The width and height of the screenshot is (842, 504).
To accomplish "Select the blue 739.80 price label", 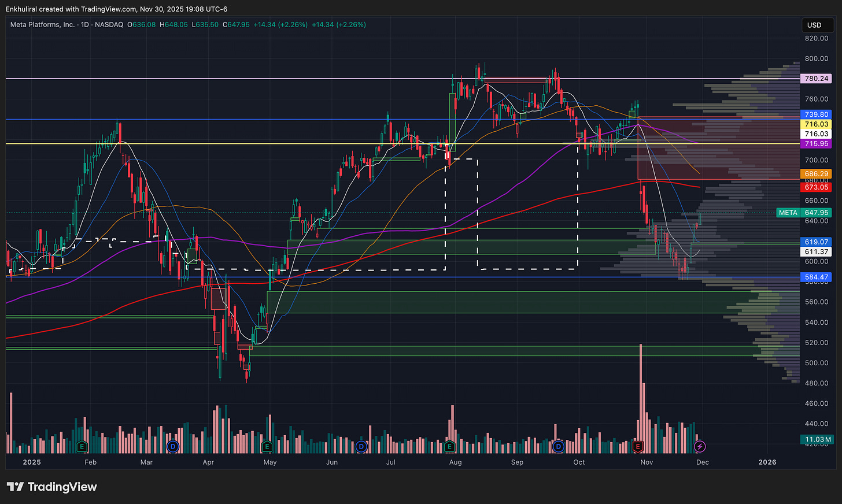I will point(816,114).
